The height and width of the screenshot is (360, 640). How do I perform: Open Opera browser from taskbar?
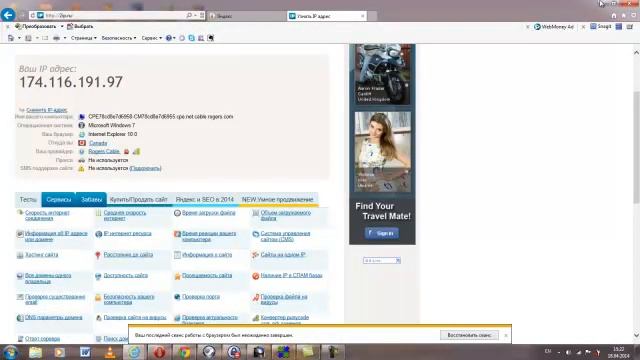(x=159, y=352)
